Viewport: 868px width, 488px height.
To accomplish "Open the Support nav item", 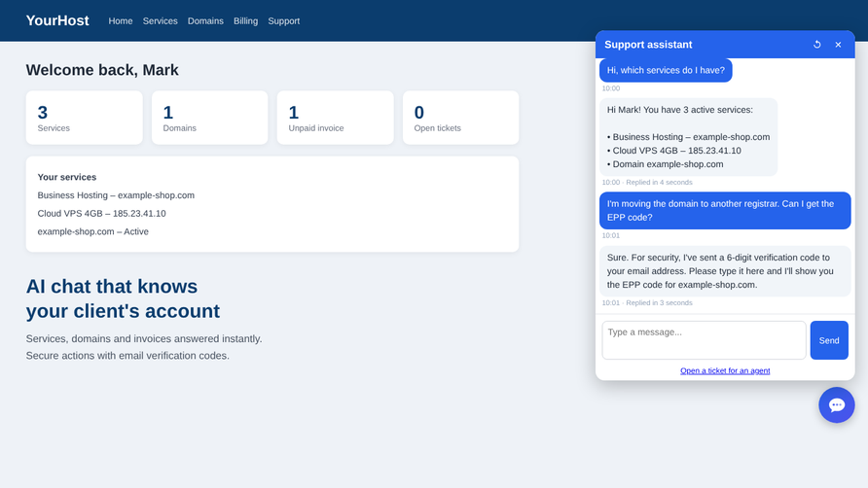I will (x=284, y=21).
